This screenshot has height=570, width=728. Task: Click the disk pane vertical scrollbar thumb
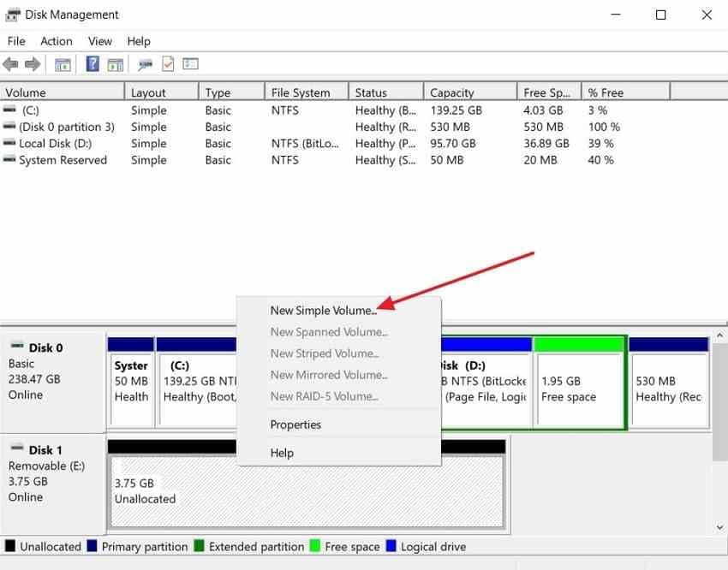click(x=719, y=401)
